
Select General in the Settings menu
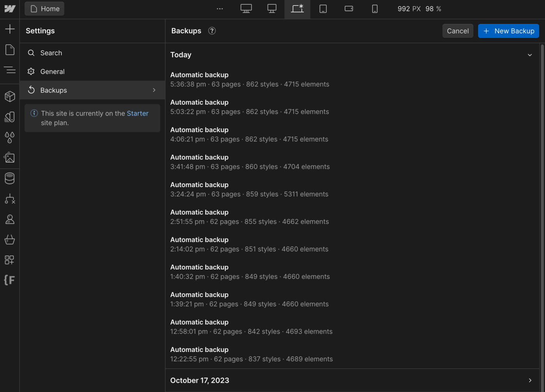[x=53, y=72]
